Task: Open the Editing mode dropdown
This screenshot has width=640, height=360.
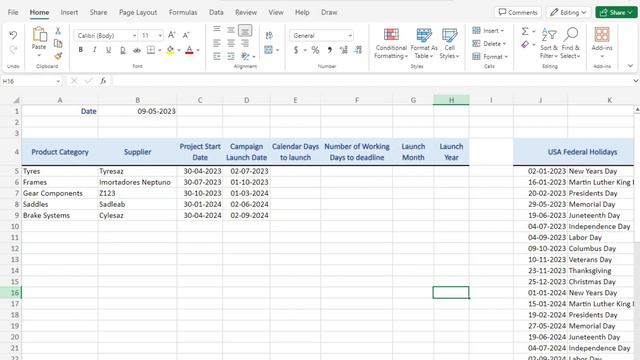Action: (x=568, y=13)
